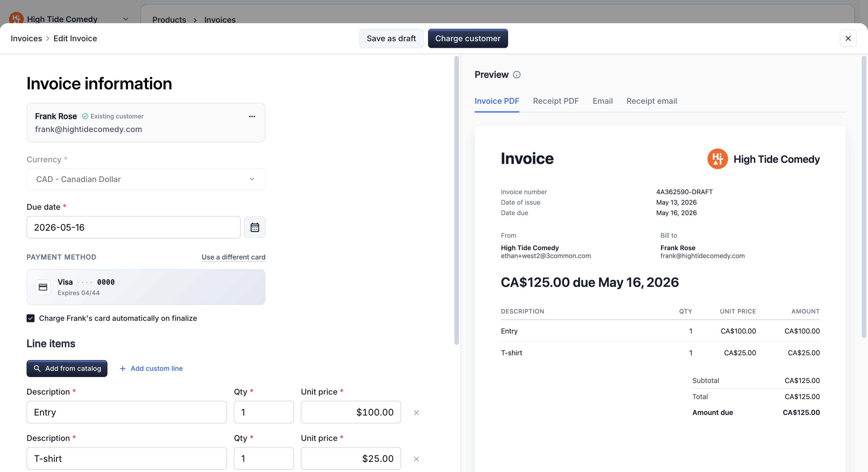
Task: Expand the High Tide Comedy account switcher
Action: point(126,19)
